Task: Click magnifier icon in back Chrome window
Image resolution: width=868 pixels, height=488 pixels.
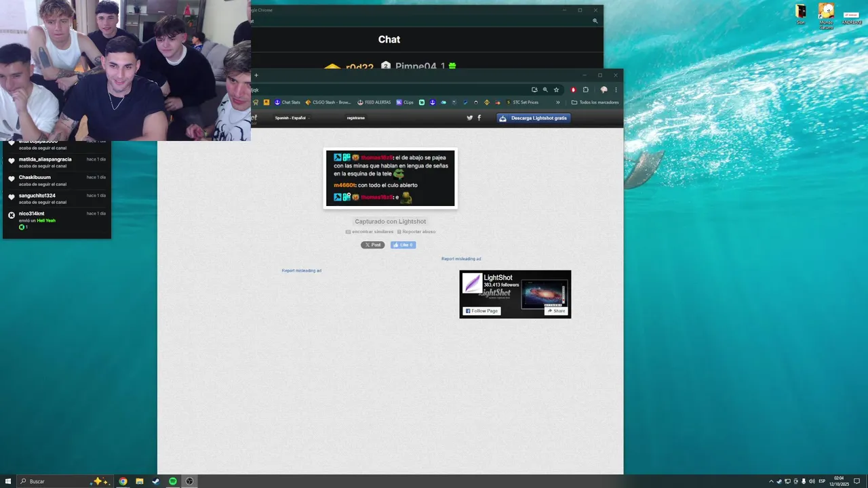Action: [595, 21]
